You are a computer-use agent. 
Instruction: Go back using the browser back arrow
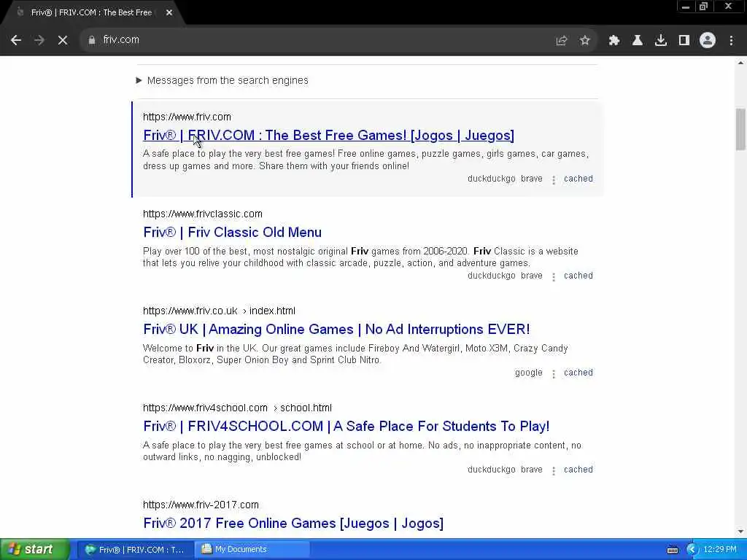click(x=16, y=40)
